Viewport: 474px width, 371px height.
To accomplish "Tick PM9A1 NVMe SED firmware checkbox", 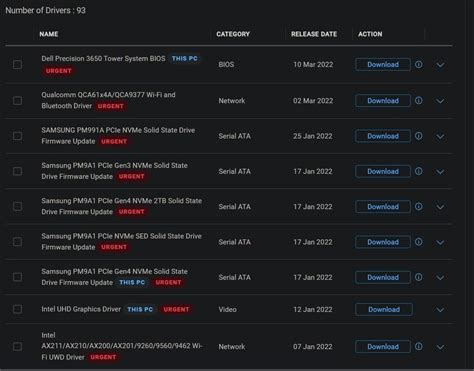I will pyautogui.click(x=17, y=242).
